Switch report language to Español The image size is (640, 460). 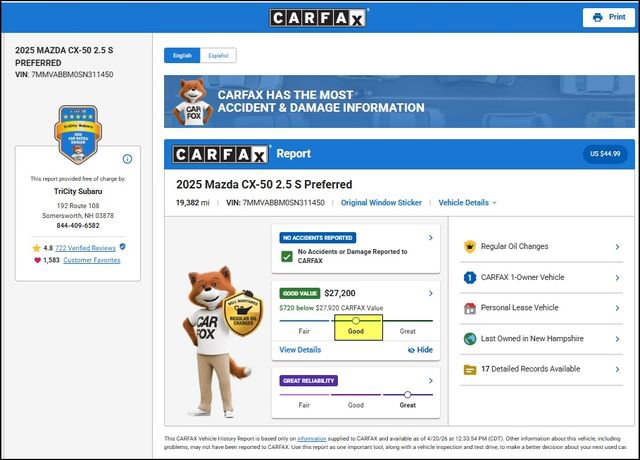(218, 56)
